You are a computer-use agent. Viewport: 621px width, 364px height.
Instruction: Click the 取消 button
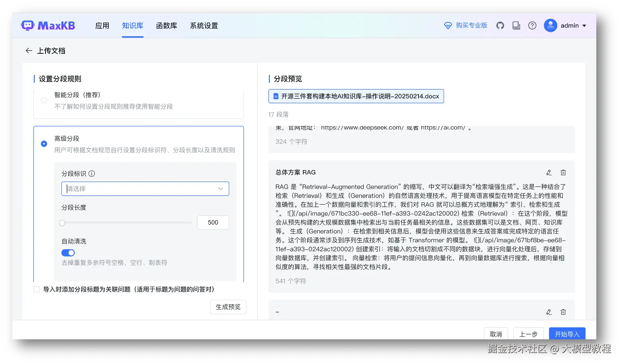tap(496, 334)
